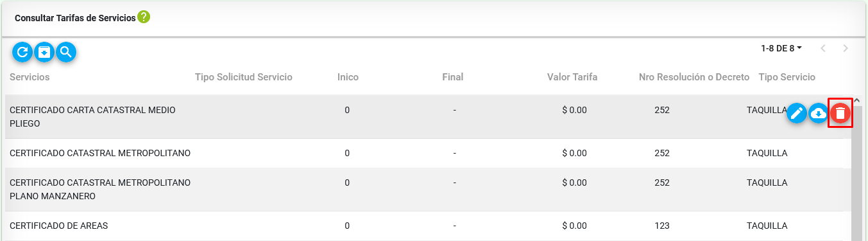868x241 pixels.
Task: Select the CERTIFICADO DE AREAS row
Action: pyautogui.click(x=429, y=226)
